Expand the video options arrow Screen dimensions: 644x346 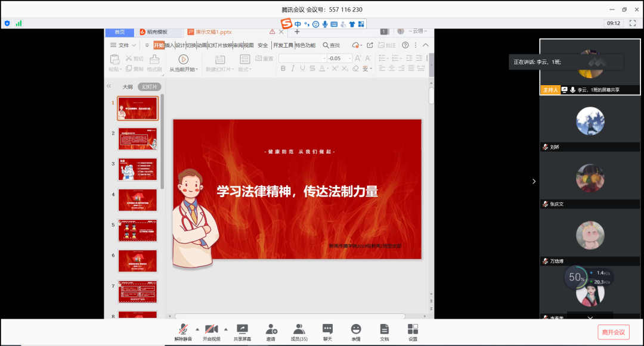coord(225,329)
